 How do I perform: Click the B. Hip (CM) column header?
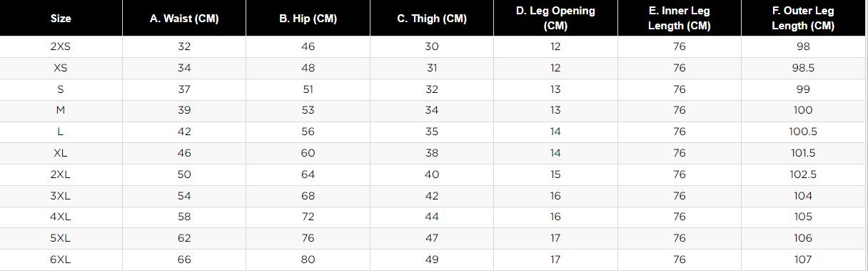click(x=308, y=19)
